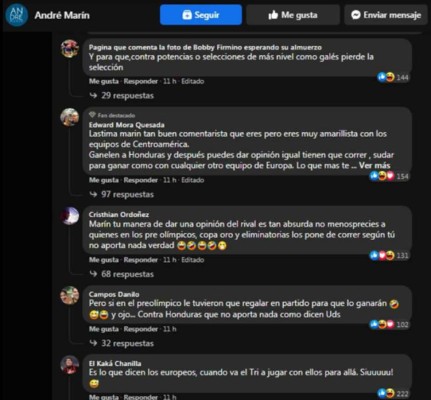Show 32 respuestas under Campos Danilo
Viewport: 431px width, 400px height.
(122, 343)
